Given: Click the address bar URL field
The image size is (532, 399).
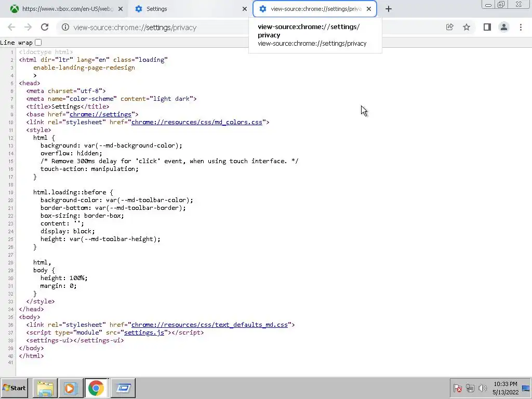Looking at the screenshot, I should pyautogui.click(x=251, y=27).
